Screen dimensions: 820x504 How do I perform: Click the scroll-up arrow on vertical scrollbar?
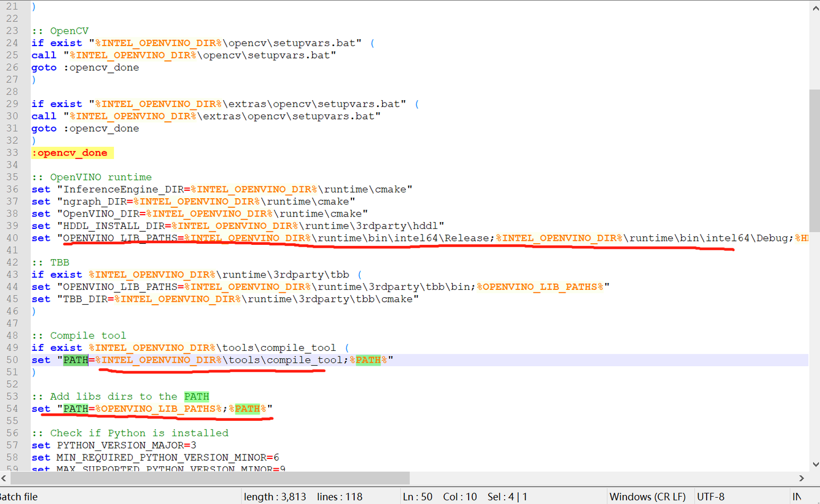coord(815,7)
